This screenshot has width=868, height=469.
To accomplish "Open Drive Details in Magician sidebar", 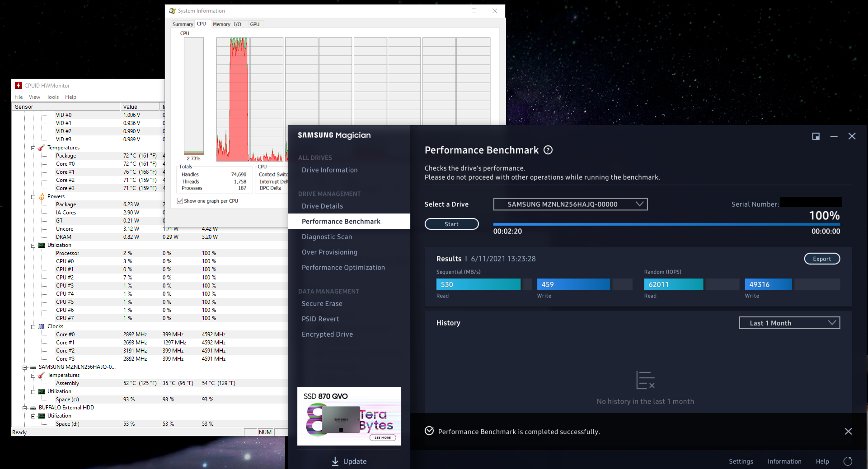I will (x=323, y=206).
